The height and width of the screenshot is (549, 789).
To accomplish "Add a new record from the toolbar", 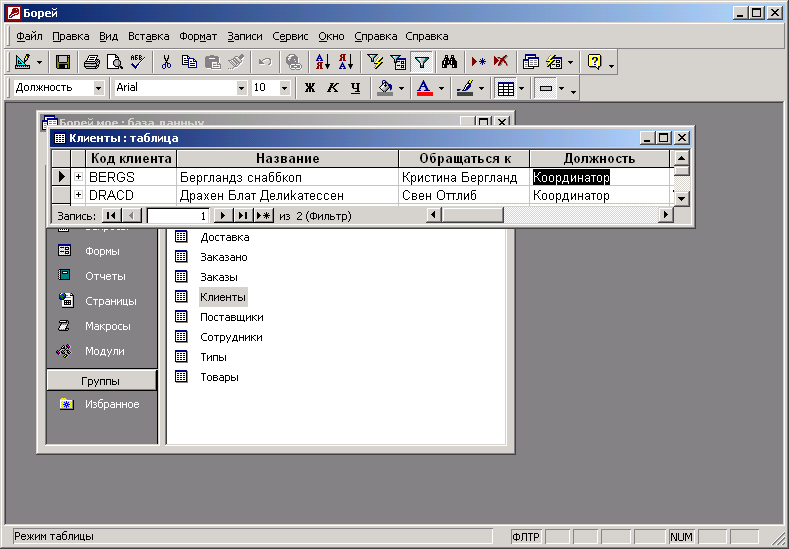I will point(478,62).
